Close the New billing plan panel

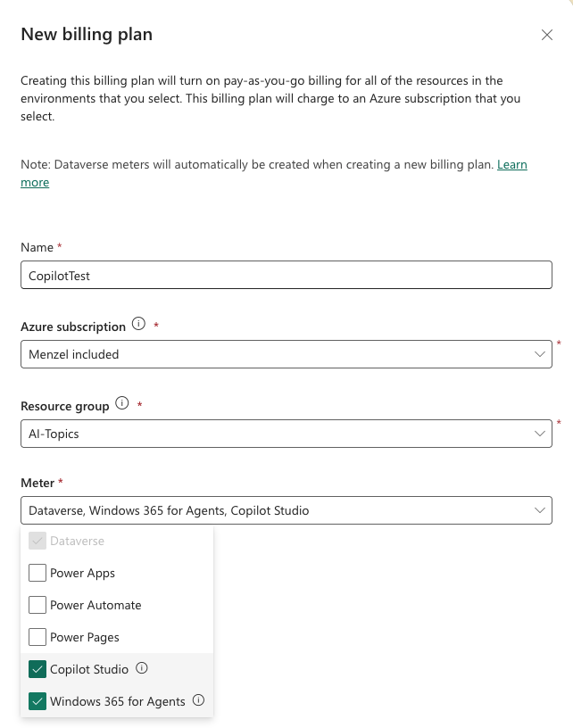[547, 35]
